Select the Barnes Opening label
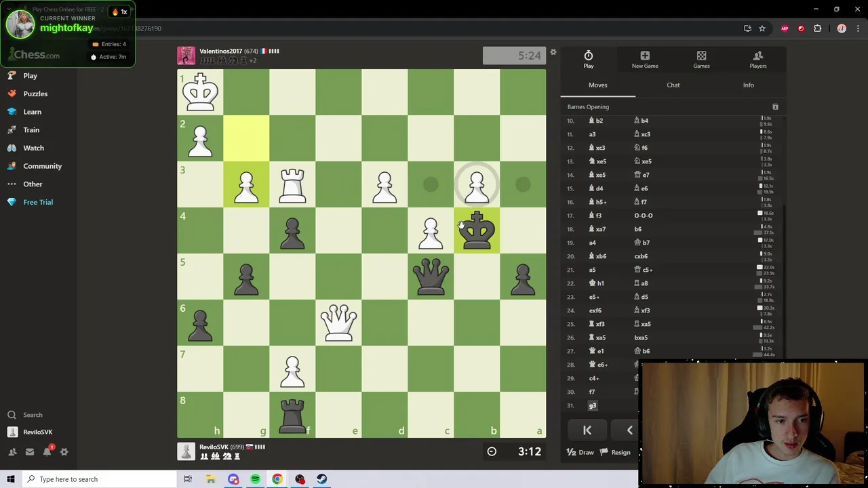 [588, 106]
